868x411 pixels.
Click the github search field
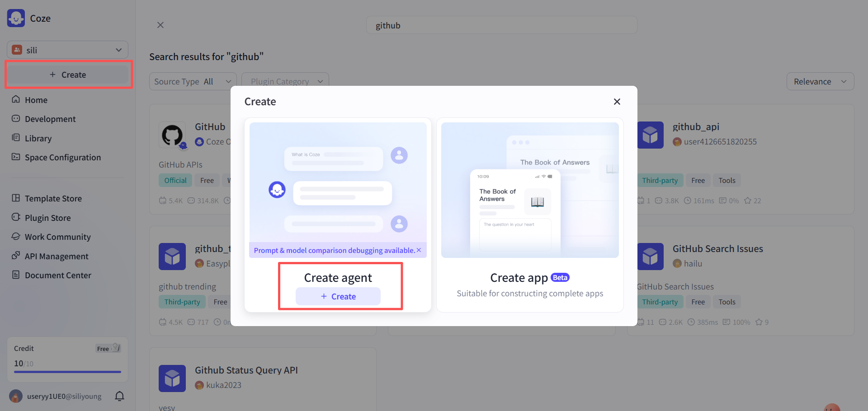point(501,25)
